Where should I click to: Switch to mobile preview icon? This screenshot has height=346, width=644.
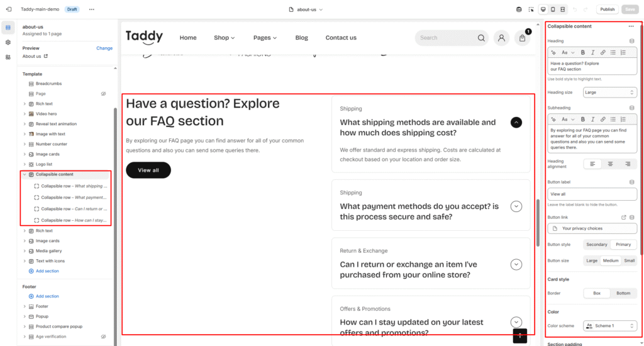point(553,9)
